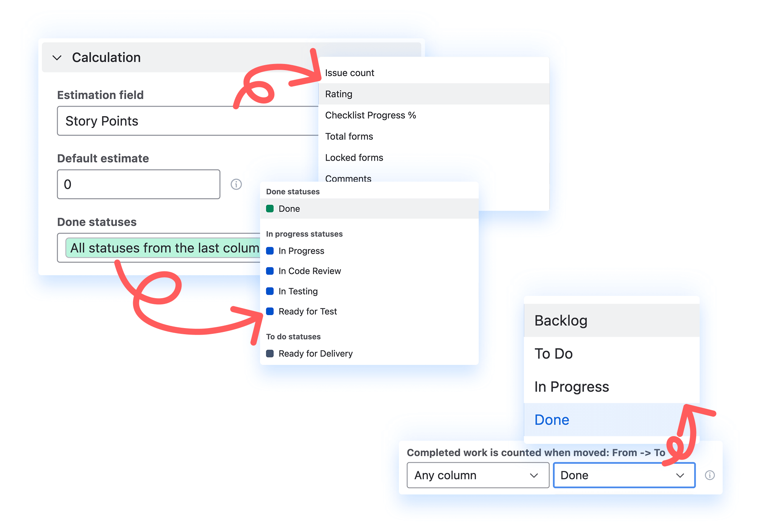Select Total forms option
This screenshot has width=761, height=532.
pyautogui.click(x=349, y=136)
